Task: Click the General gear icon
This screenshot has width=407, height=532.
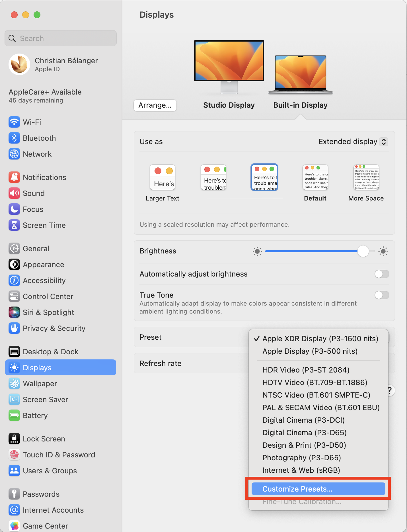Action: (14, 249)
